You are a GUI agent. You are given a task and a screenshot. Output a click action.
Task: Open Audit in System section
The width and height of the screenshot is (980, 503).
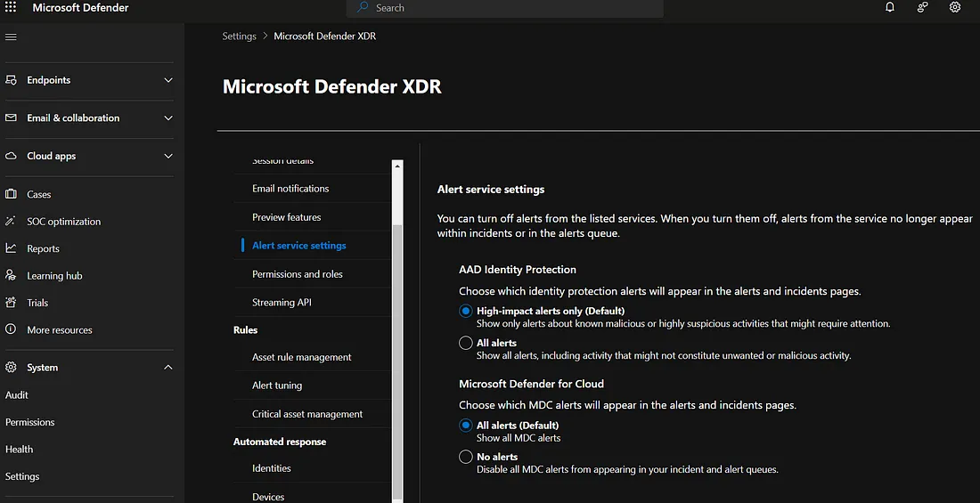click(x=17, y=395)
